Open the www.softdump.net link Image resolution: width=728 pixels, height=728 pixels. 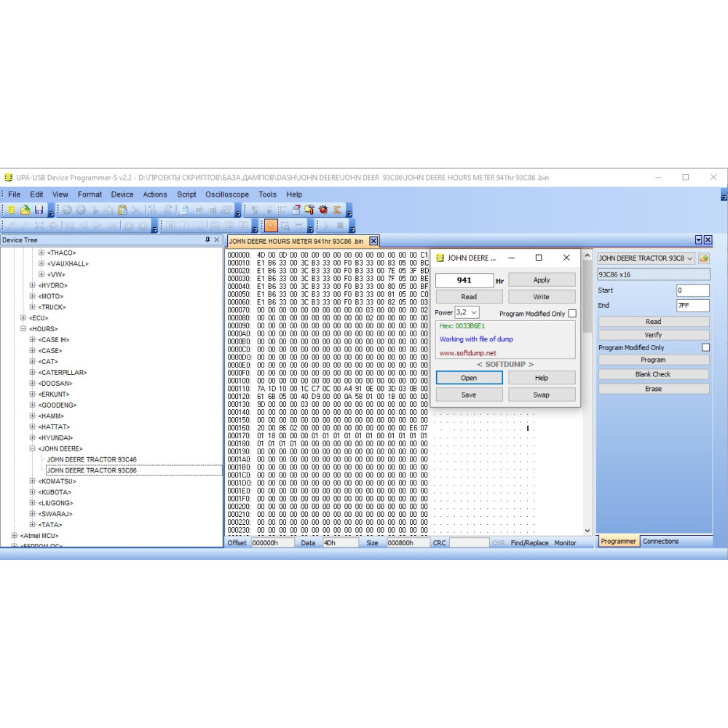tap(467, 353)
